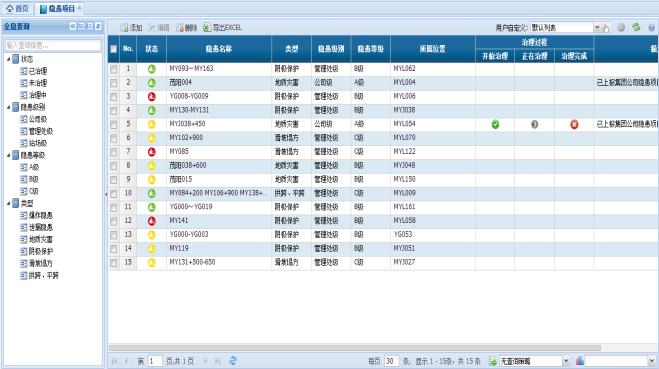659x369 pixels.
Task: Select 阴极保护 in the type tree
Action: (x=41, y=251)
